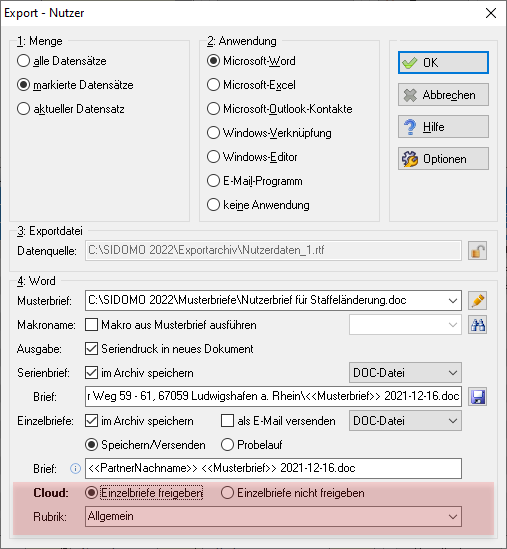Click the padlock icon beside Datenquelle

click(478, 251)
